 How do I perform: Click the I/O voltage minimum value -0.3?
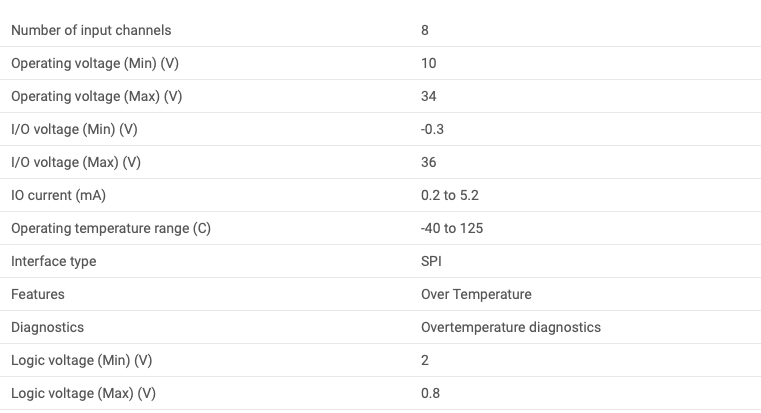[432, 129]
